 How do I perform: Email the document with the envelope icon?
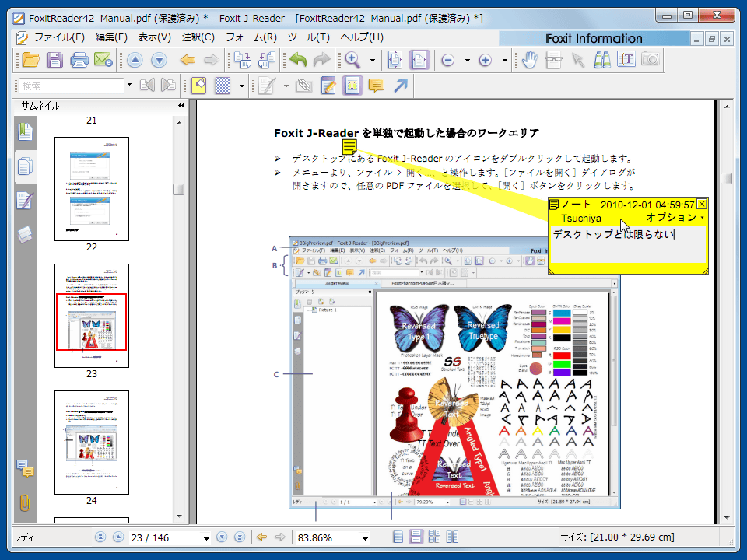(x=103, y=61)
